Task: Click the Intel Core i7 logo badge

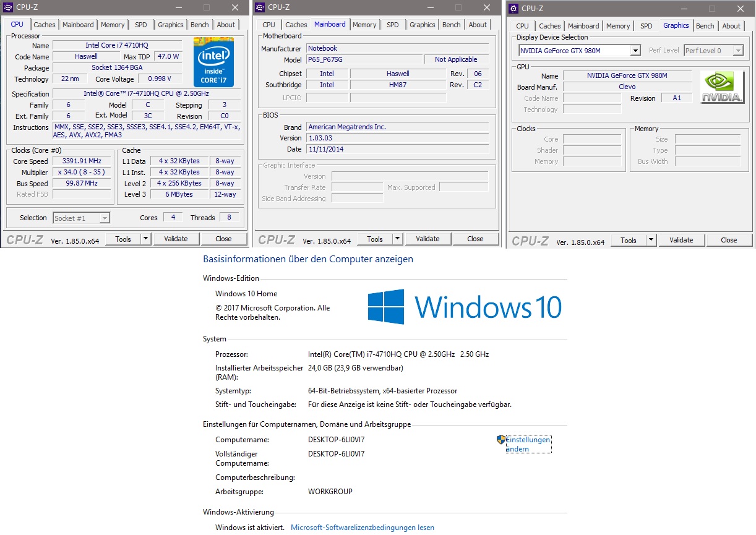Action: tap(213, 62)
